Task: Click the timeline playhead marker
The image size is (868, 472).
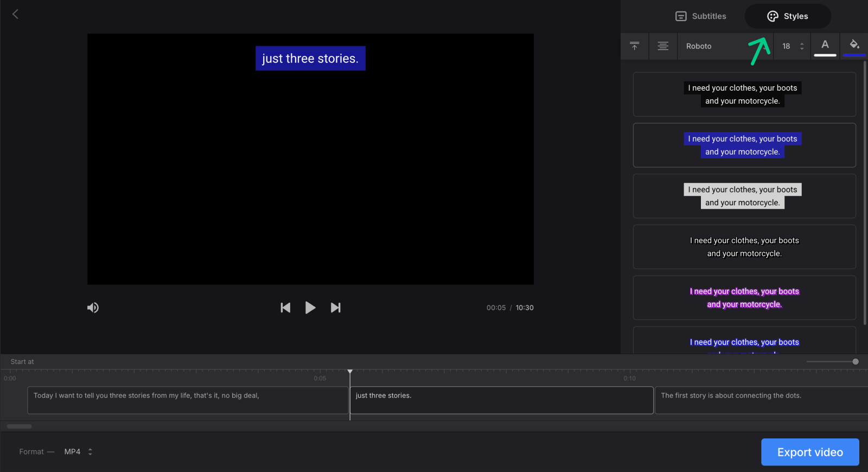Action: click(350, 372)
